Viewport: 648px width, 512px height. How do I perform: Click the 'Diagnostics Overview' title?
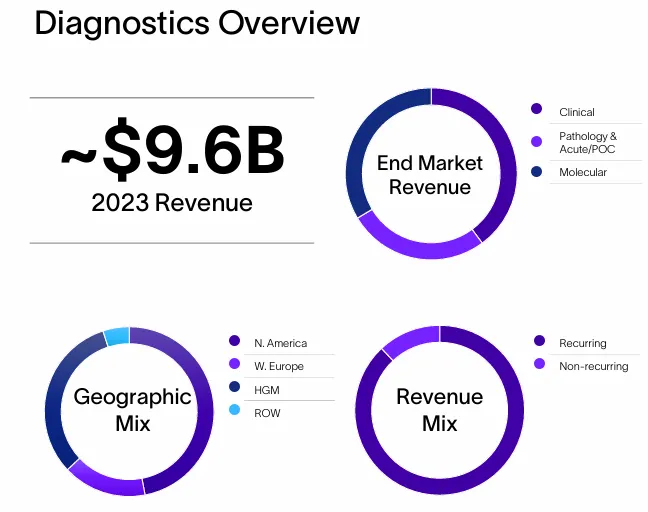coord(197,23)
